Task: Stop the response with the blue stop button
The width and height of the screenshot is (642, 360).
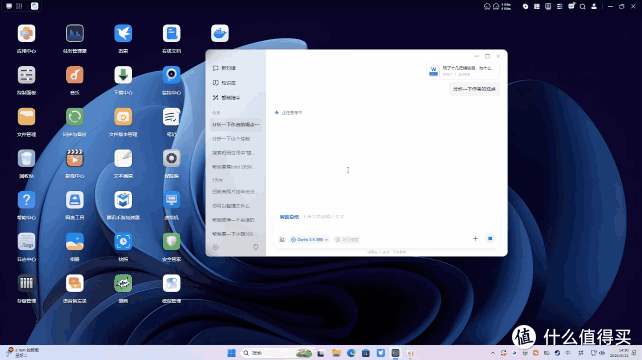Action: (x=490, y=238)
